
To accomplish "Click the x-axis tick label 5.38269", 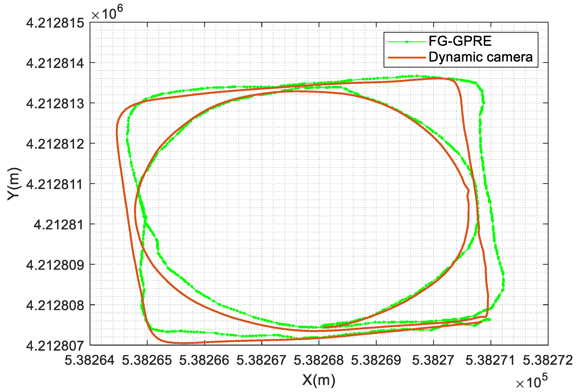I will tap(376, 360).
